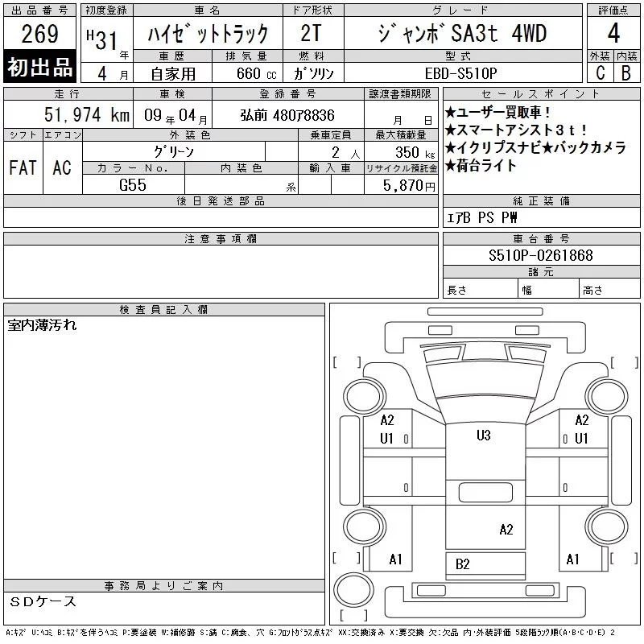Viewport: 644px width, 644px height.
Task: Click the 注意事項欄 section header
Action: click(x=221, y=238)
